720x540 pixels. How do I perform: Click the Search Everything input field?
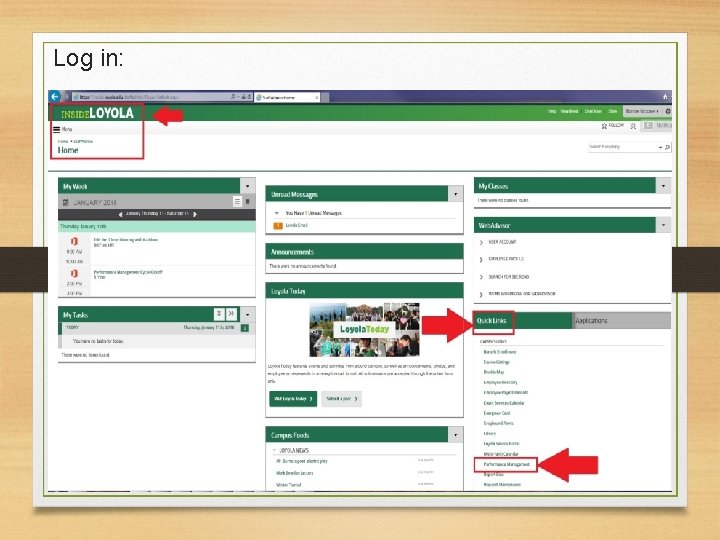(x=623, y=147)
